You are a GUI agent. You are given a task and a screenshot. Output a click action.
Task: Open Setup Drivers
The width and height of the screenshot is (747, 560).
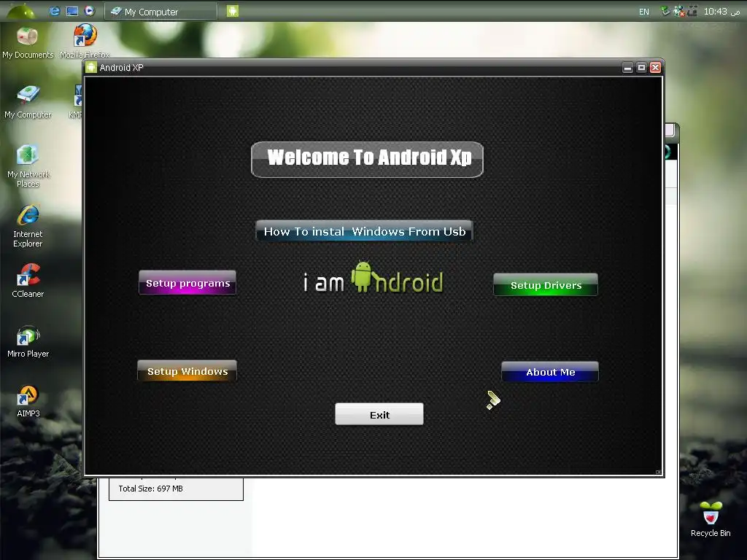coord(546,285)
